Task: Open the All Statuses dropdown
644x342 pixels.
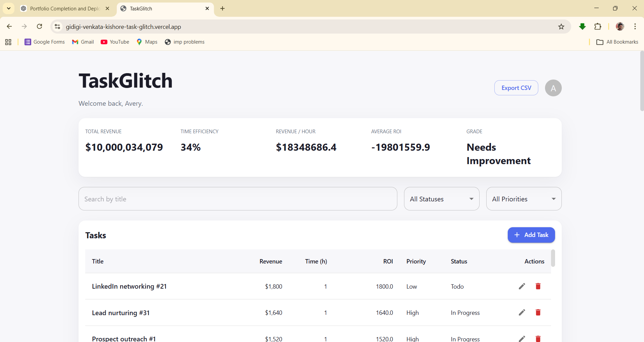Action: [x=441, y=199]
